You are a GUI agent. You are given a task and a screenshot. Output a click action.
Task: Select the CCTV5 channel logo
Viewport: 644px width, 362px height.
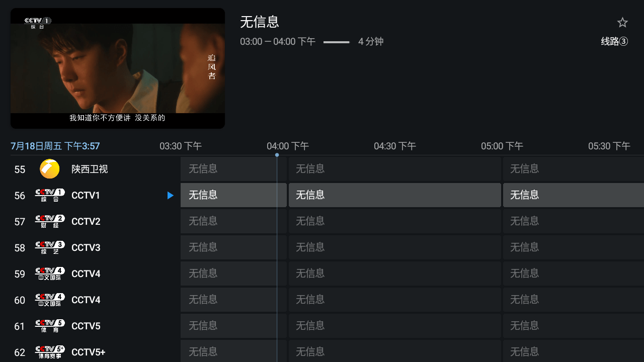coord(49,326)
